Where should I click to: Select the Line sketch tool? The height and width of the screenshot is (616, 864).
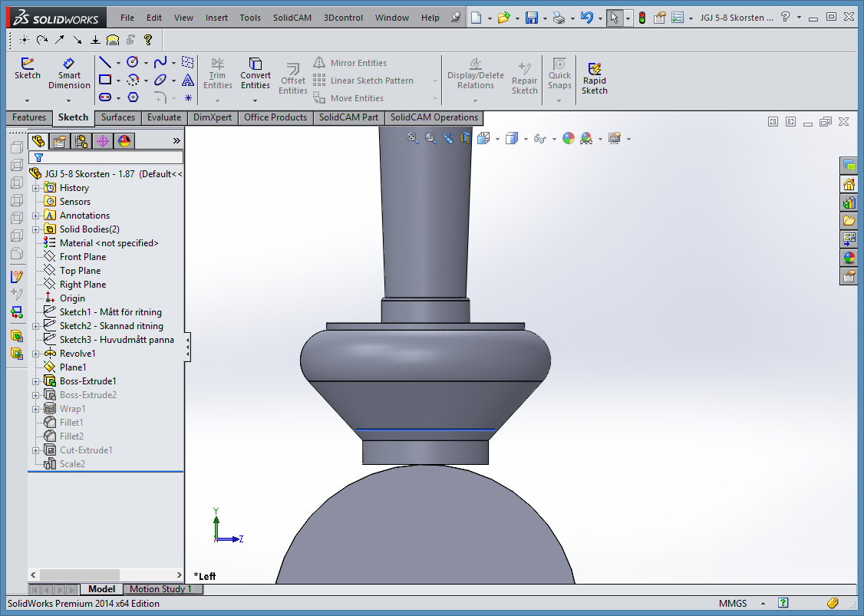coord(104,62)
